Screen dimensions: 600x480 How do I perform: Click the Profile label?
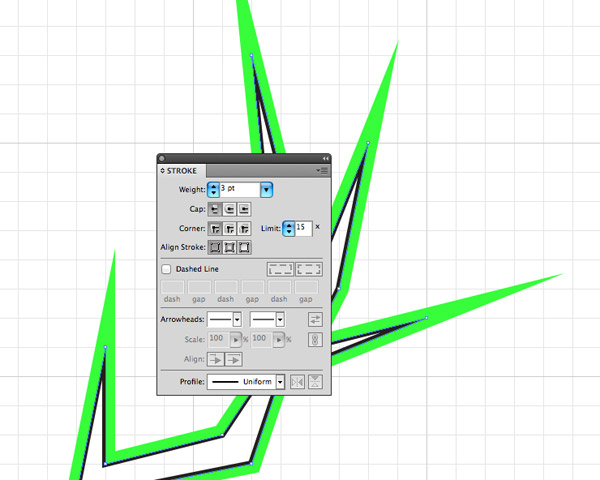tap(192, 382)
